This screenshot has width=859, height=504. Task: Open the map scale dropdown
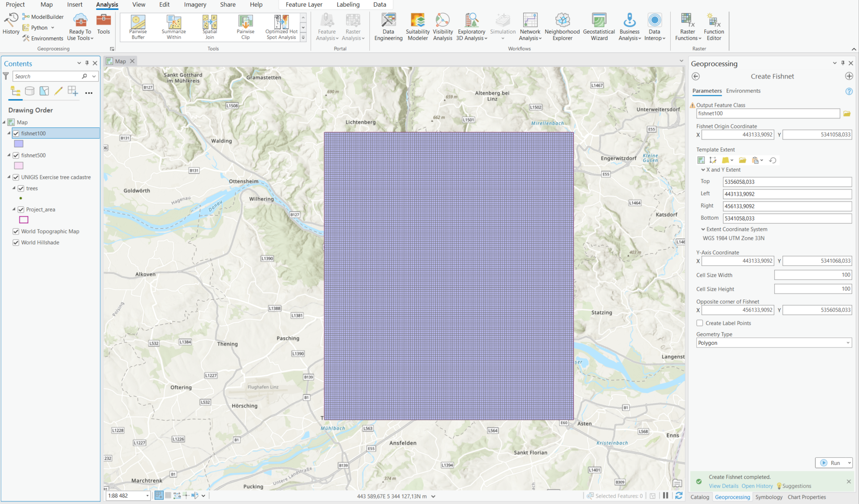(148, 495)
